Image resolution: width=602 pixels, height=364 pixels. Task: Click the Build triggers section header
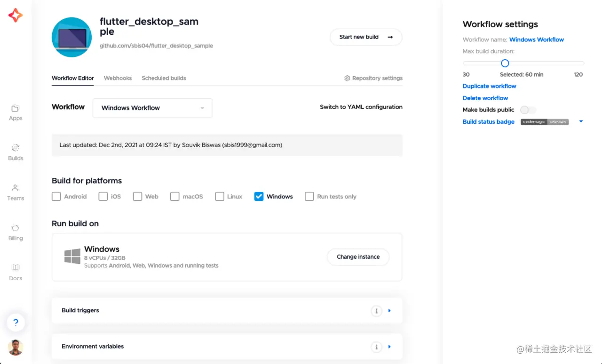[x=227, y=311]
